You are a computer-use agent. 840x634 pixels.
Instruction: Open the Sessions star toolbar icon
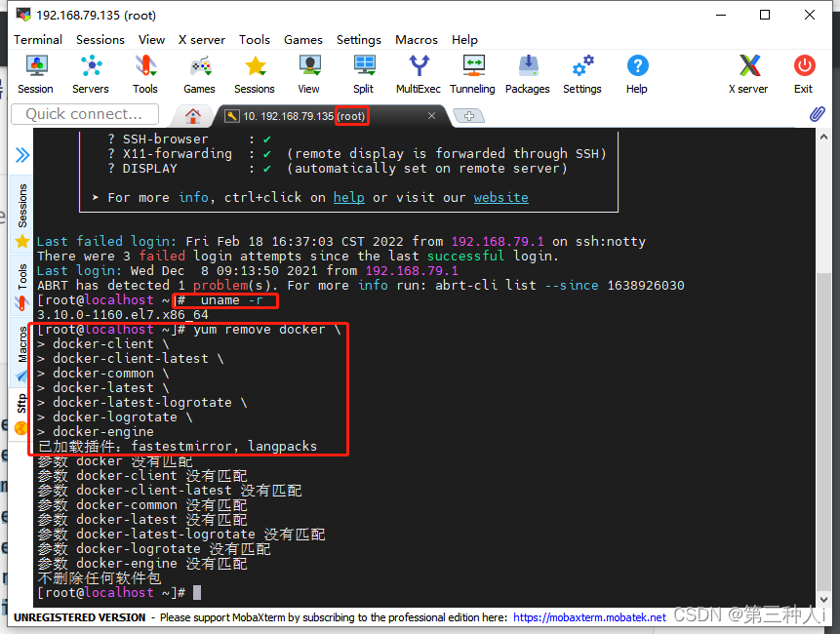point(255,74)
